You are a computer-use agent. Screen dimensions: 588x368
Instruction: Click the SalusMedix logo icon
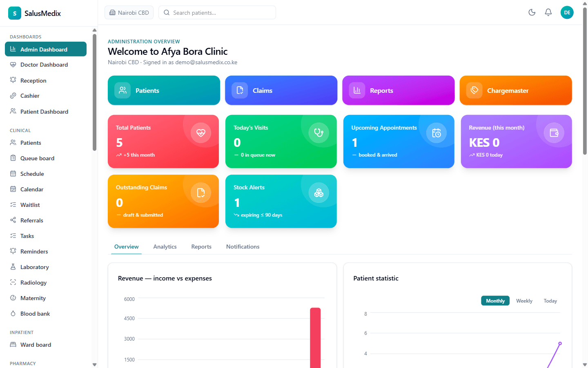click(15, 13)
